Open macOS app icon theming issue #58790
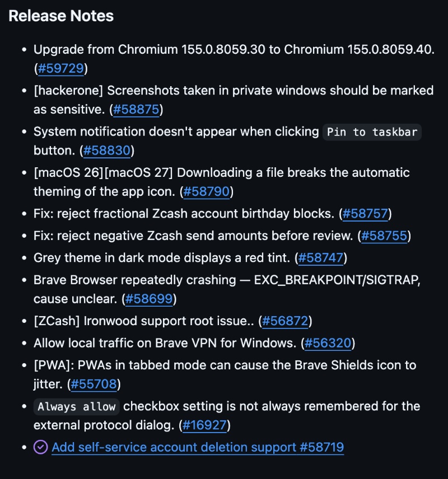Image resolution: width=448 pixels, height=479 pixels. (207, 191)
